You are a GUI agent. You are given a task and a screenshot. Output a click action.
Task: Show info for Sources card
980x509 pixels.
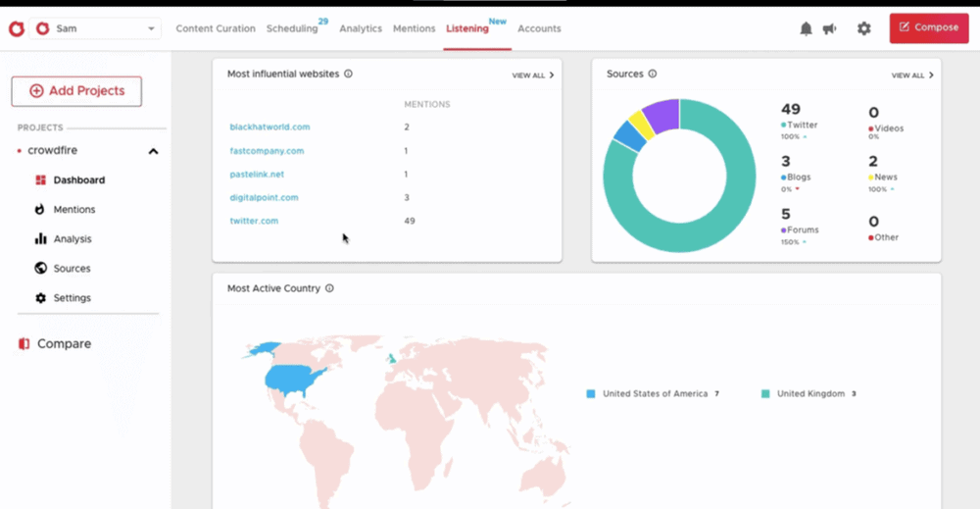[x=653, y=74]
